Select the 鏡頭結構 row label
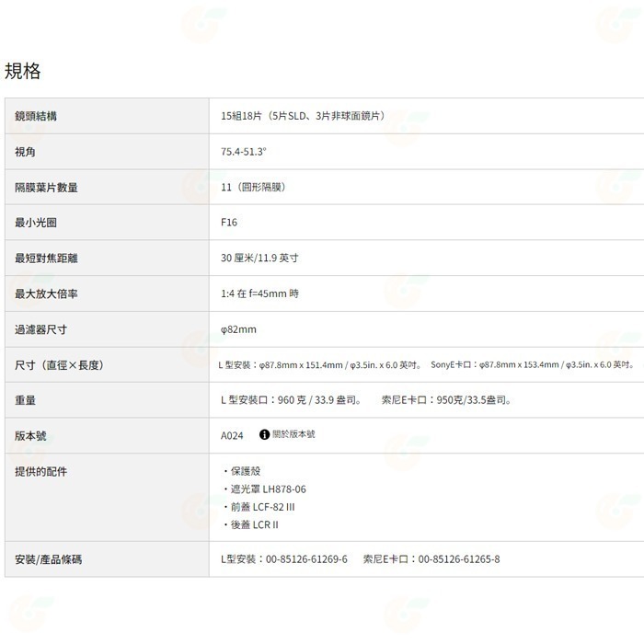 click(x=41, y=116)
